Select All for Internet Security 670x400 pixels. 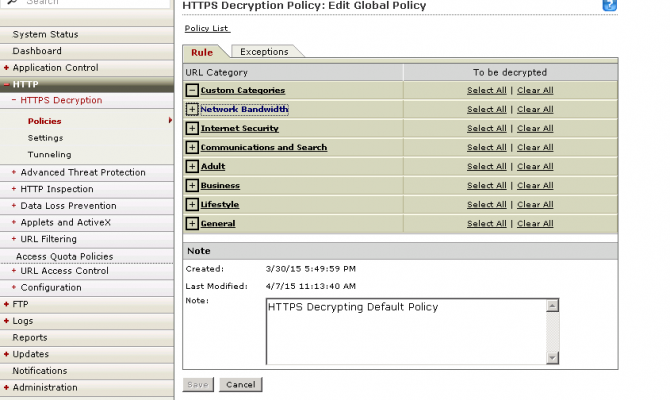(x=487, y=128)
